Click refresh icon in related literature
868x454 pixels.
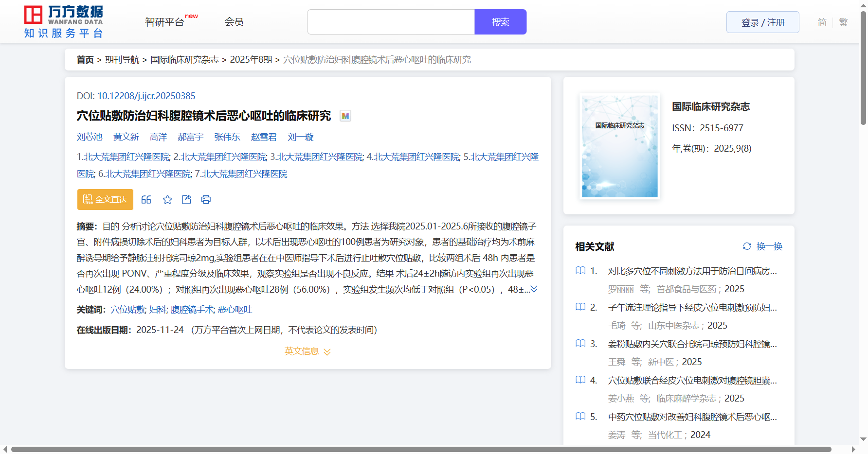tap(747, 246)
